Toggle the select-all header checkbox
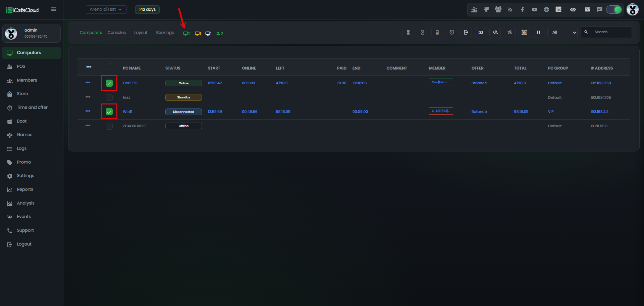This screenshot has height=306, width=644. 109,67
